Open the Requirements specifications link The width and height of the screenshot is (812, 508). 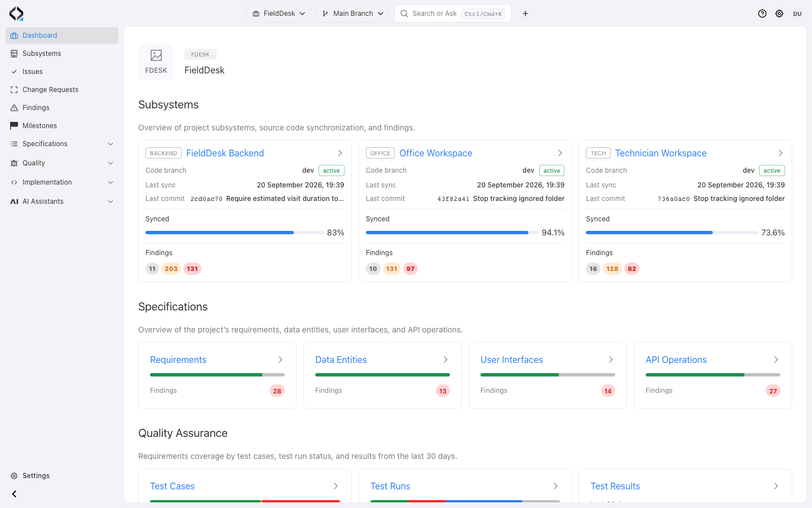pyautogui.click(x=178, y=360)
